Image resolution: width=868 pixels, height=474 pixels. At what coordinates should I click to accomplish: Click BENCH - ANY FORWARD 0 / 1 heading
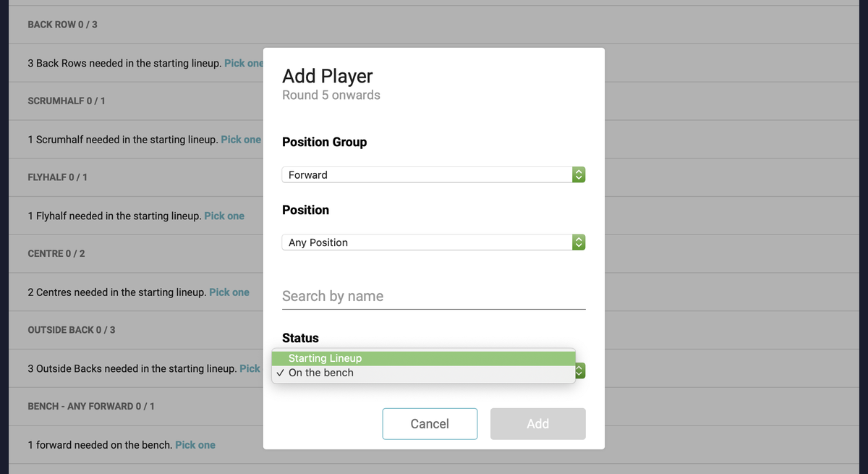pos(91,407)
